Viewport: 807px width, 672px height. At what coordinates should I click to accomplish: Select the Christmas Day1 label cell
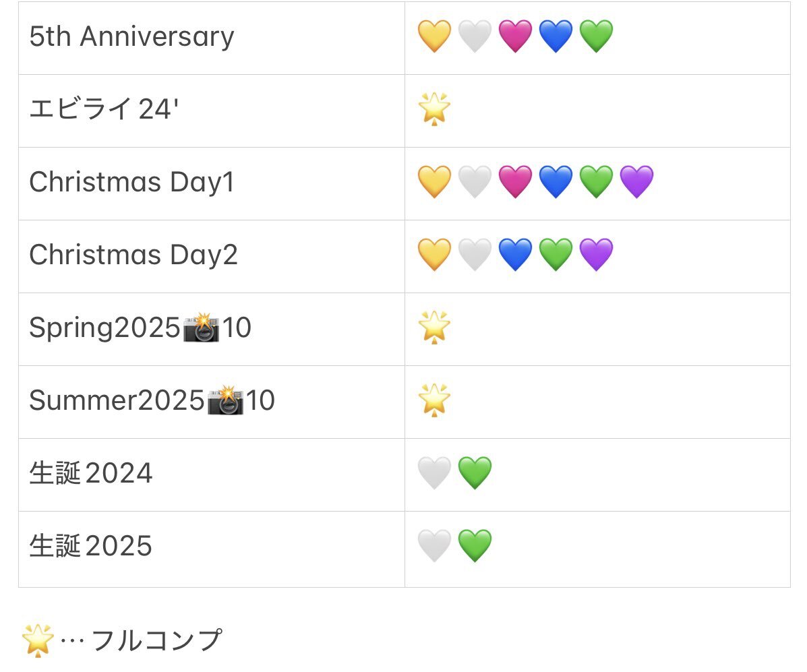(x=212, y=184)
